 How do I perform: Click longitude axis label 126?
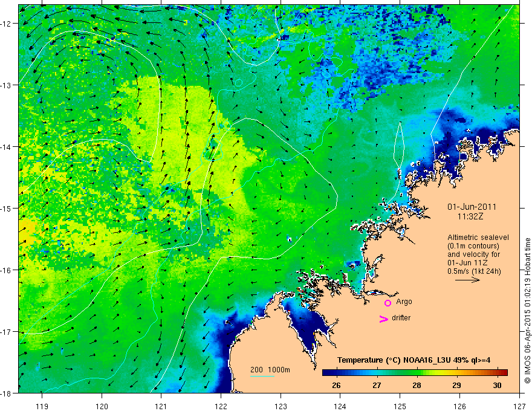click(459, 406)
